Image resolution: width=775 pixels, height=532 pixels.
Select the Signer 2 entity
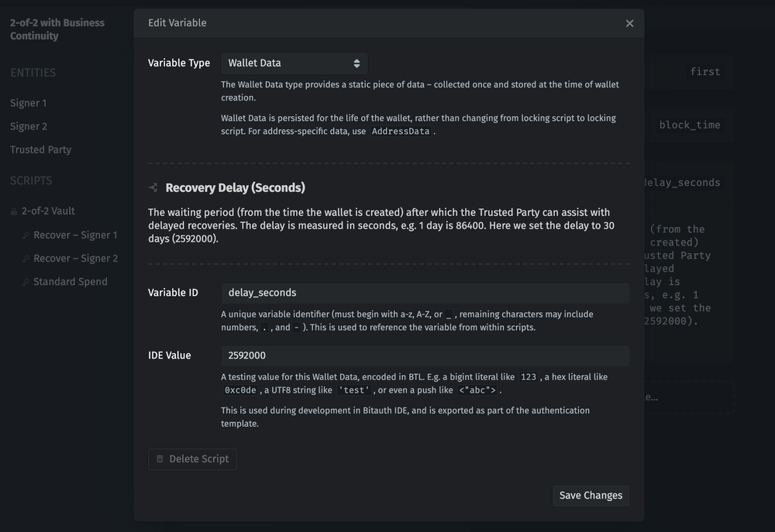28,125
